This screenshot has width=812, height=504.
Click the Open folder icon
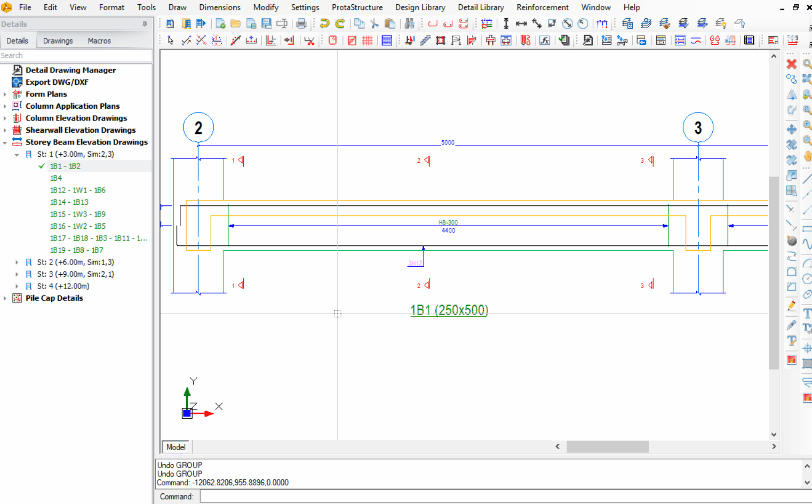[236, 23]
